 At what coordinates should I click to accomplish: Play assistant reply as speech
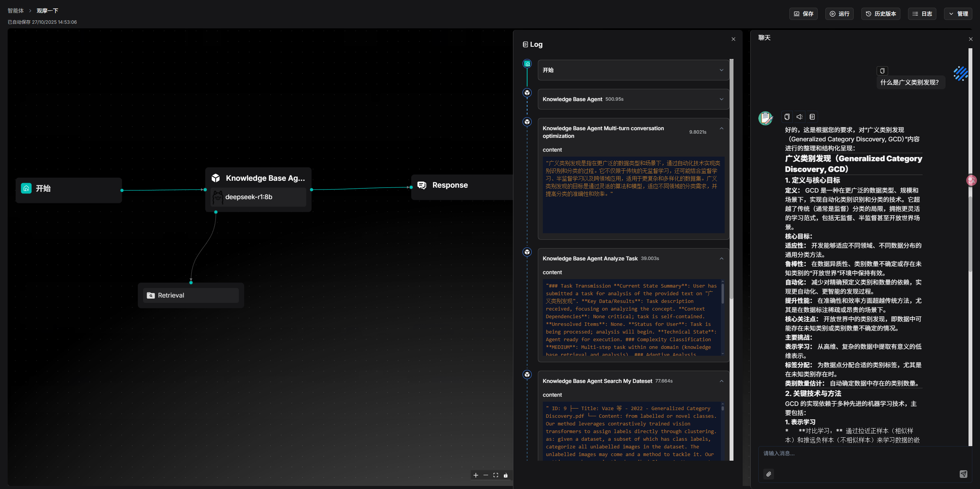(799, 117)
